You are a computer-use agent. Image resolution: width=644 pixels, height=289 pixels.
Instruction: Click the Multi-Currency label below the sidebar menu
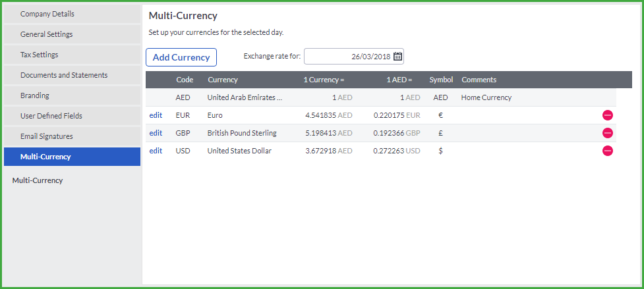click(x=38, y=180)
